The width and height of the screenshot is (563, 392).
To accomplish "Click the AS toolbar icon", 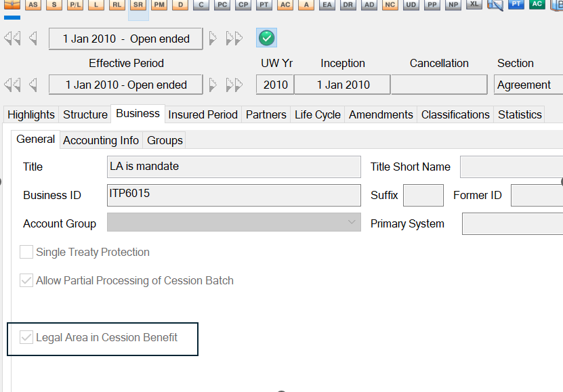I will point(33,5).
